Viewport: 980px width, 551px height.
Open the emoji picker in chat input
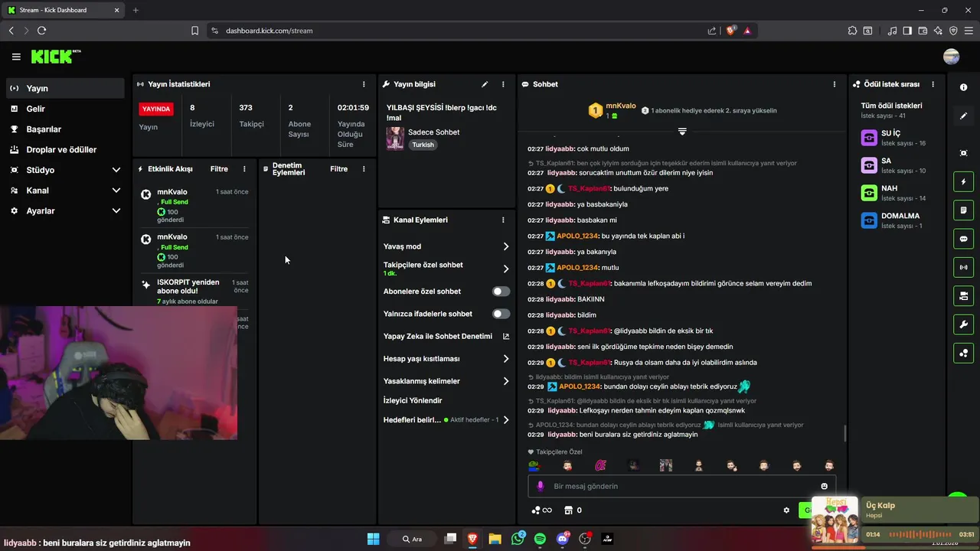pos(824,486)
